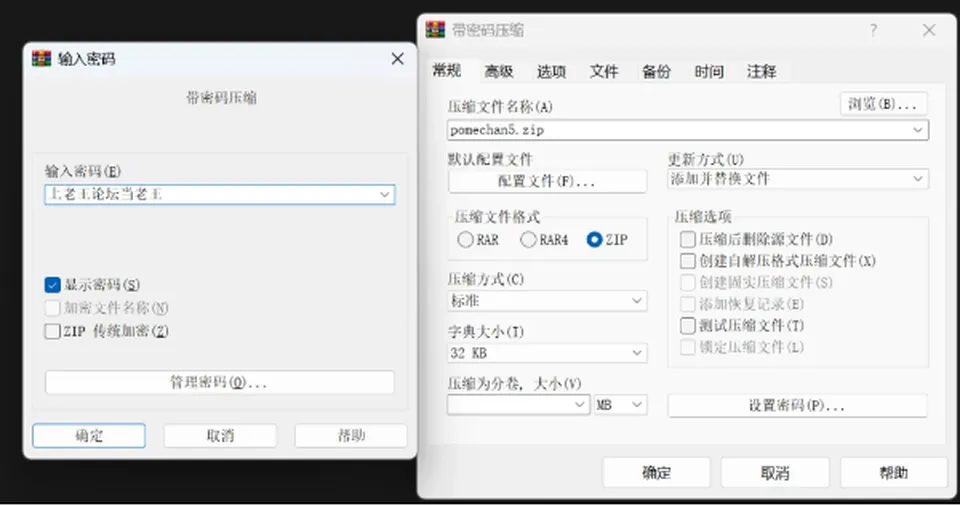Click 管理密码(O)... button
The image size is (960, 506).
tap(220, 382)
